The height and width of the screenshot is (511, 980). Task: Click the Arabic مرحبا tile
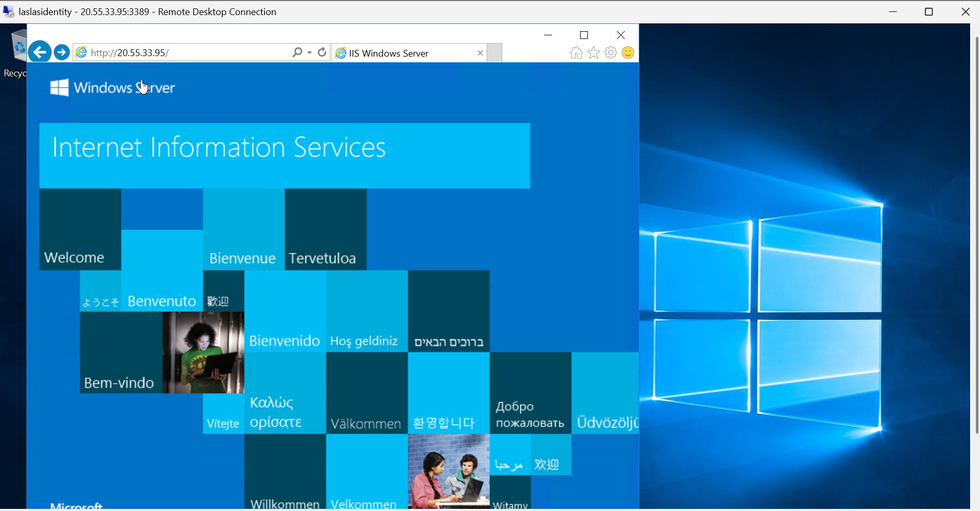coord(510,454)
